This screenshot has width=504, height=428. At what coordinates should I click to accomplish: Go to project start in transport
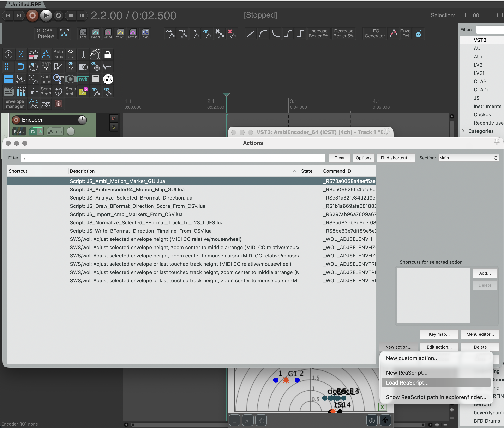point(8,16)
